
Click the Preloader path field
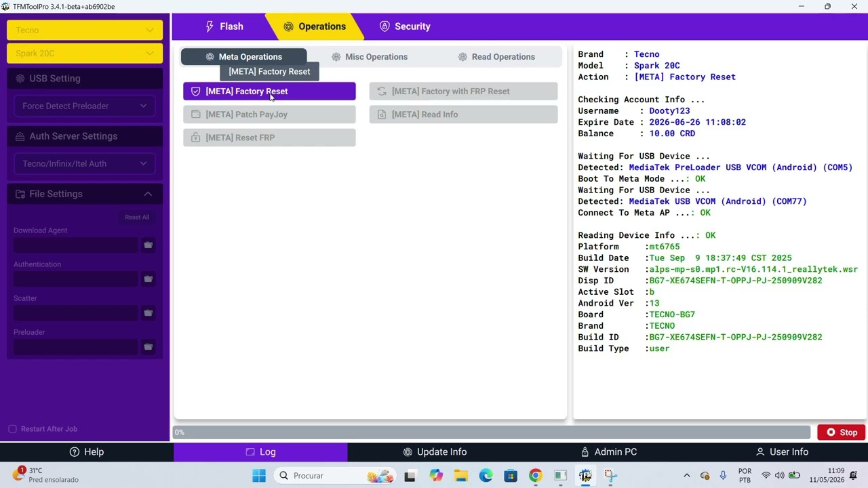pyautogui.click(x=76, y=346)
